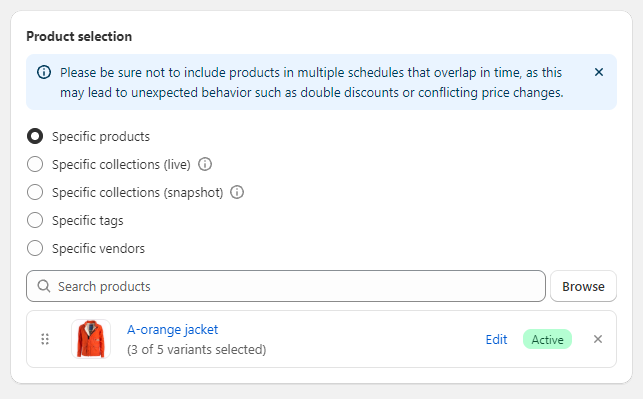
Task: Open the Browse products button
Action: tap(583, 286)
